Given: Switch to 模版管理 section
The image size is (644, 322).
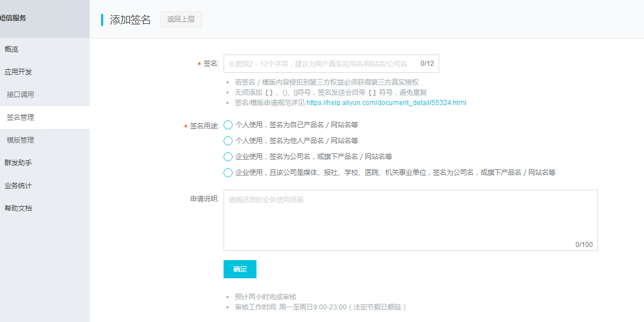Looking at the screenshot, I should 20,140.
